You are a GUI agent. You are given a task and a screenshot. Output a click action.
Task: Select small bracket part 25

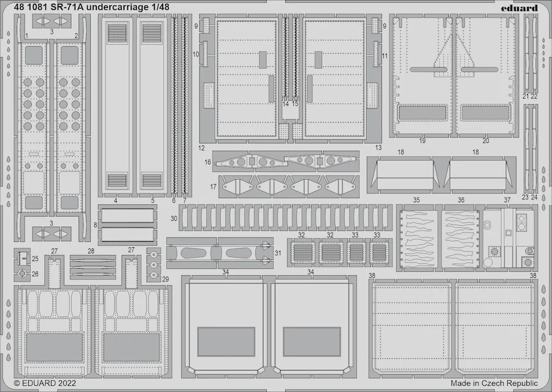(23, 258)
